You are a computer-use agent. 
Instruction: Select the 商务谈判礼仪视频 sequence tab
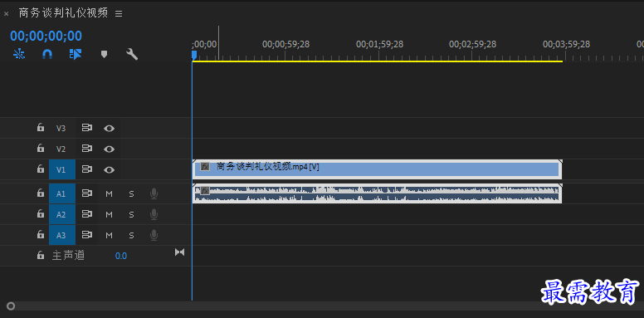tap(63, 13)
